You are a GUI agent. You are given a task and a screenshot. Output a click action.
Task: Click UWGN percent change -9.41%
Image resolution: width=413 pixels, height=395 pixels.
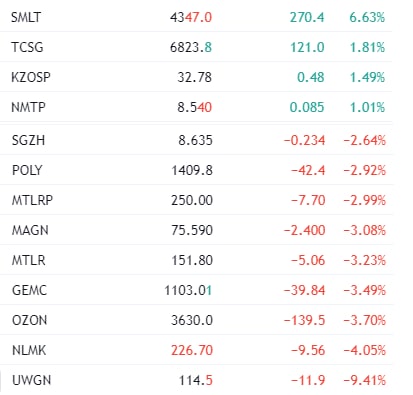(x=365, y=380)
